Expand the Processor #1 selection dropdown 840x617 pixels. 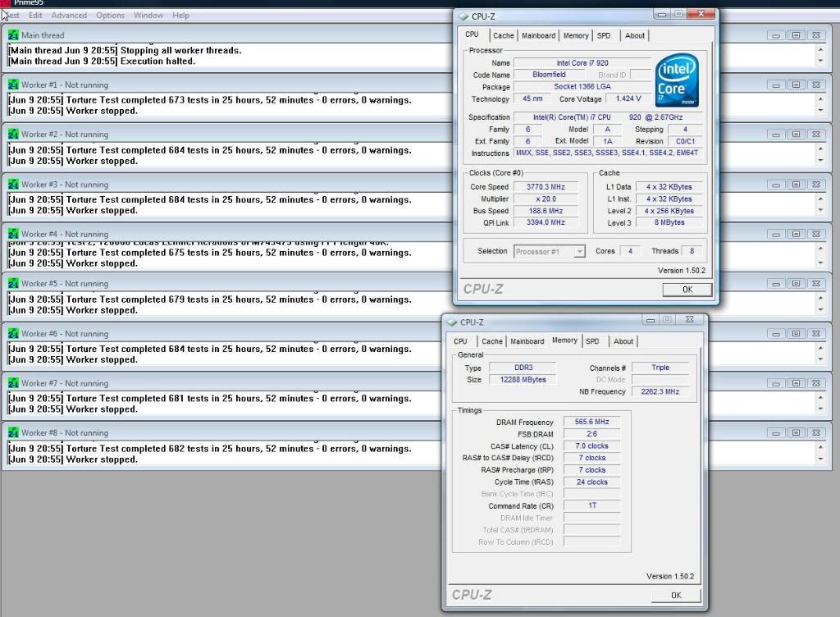(x=579, y=252)
